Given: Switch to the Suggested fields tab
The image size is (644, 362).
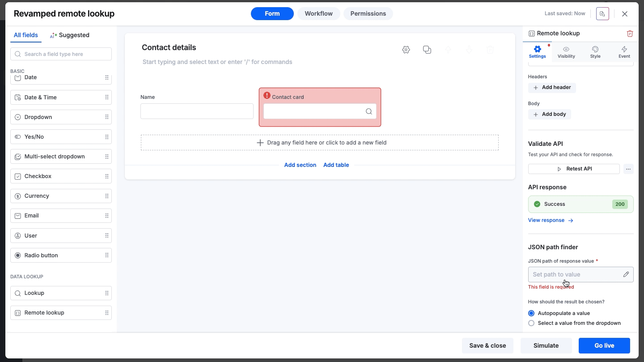Looking at the screenshot, I should click(x=70, y=35).
